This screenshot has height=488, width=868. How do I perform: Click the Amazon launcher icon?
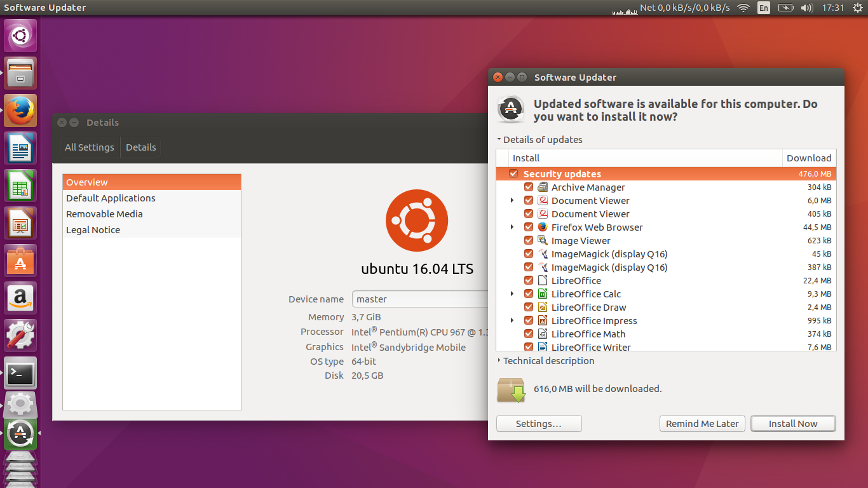tap(21, 298)
